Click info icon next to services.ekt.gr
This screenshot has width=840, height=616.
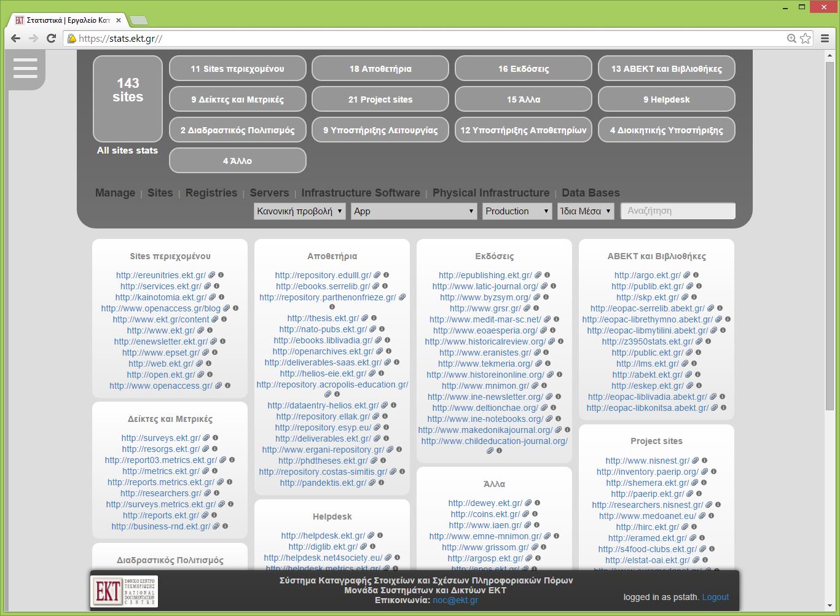click(217, 286)
